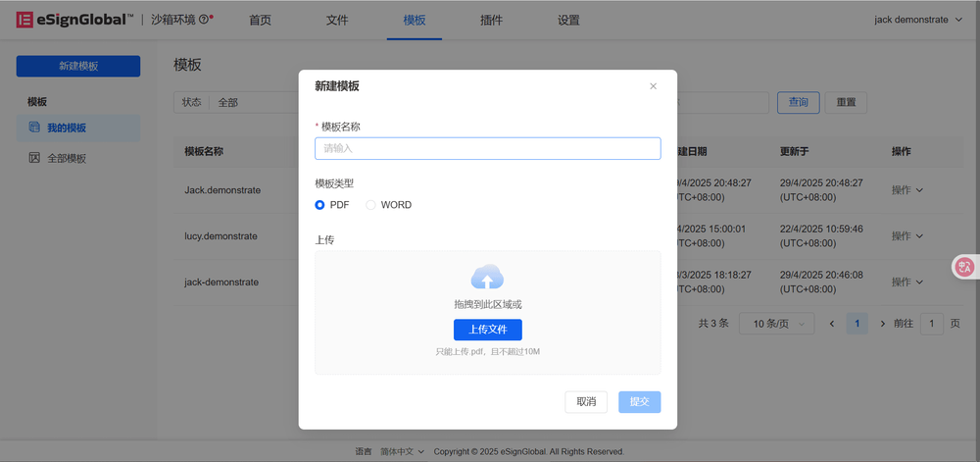The height and width of the screenshot is (462, 980).
Task: Click the sandbox environment help icon
Action: 204,20
